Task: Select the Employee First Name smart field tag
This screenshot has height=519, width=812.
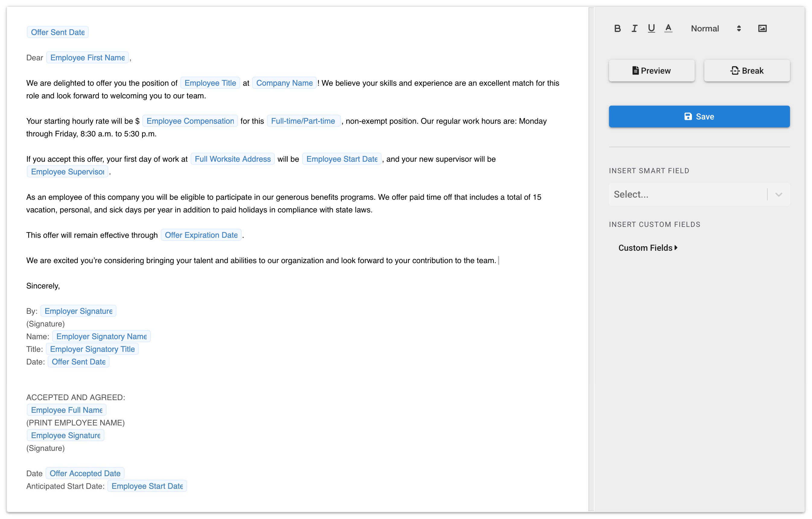Action: pos(87,58)
